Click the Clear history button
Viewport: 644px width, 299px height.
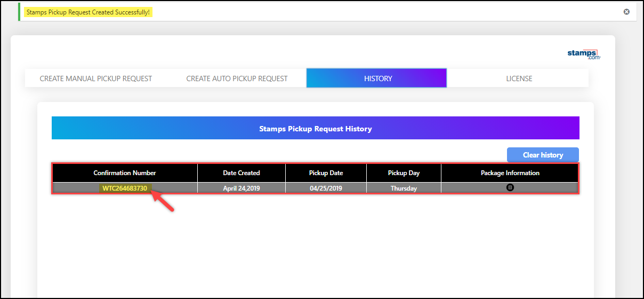[x=543, y=155]
